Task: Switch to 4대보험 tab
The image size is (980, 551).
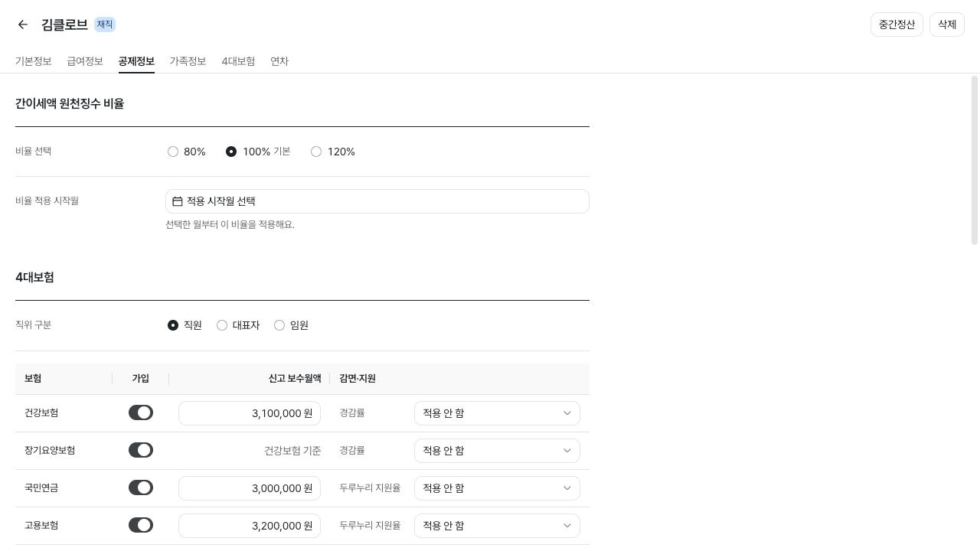Action: [x=238, y=61]
